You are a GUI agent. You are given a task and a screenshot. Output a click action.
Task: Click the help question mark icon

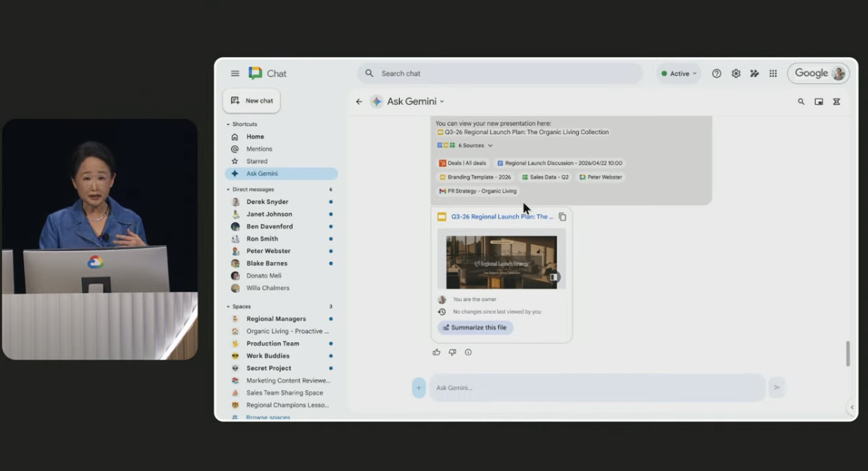point(717,73)
